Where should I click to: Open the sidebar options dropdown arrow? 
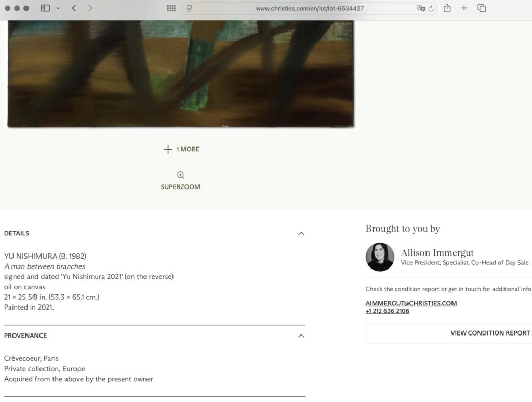[58, 8]
